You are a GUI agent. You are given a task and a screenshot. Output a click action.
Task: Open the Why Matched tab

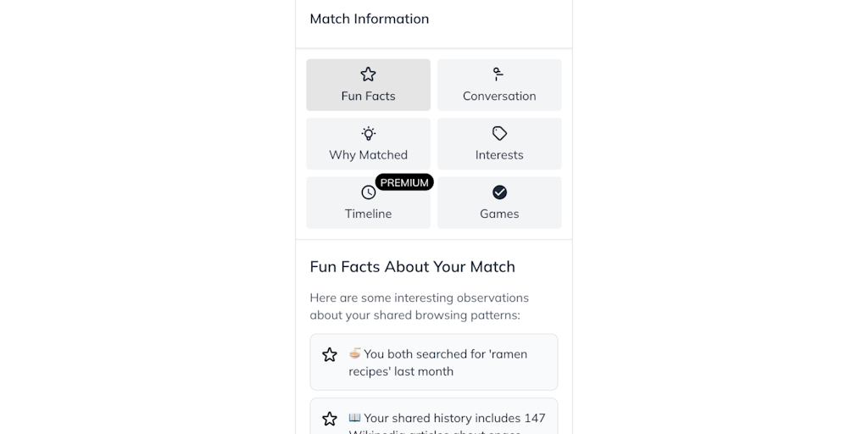pos(368,155)
